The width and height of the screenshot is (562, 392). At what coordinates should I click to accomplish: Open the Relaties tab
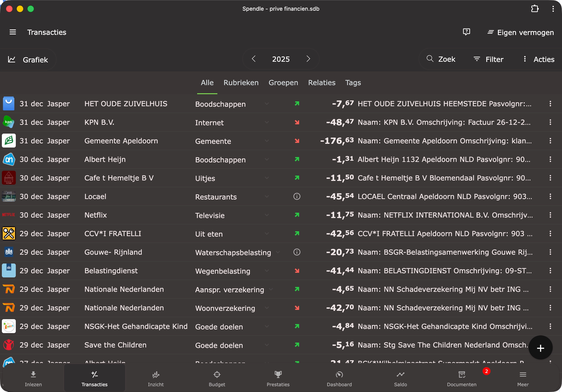pyautogui.click(x=322, y=83)
